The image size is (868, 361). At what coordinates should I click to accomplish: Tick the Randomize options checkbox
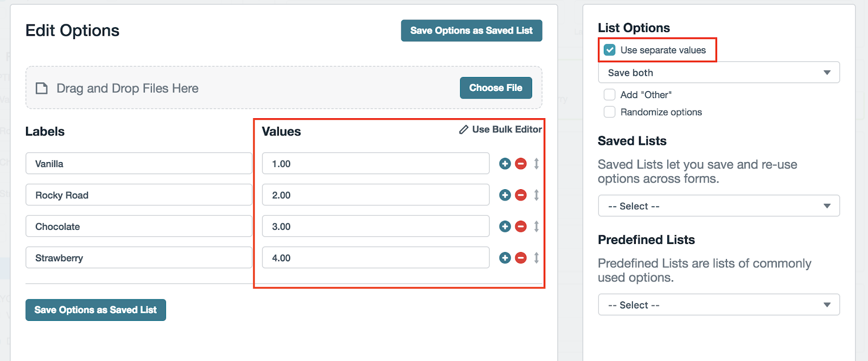tap(610, 112)
